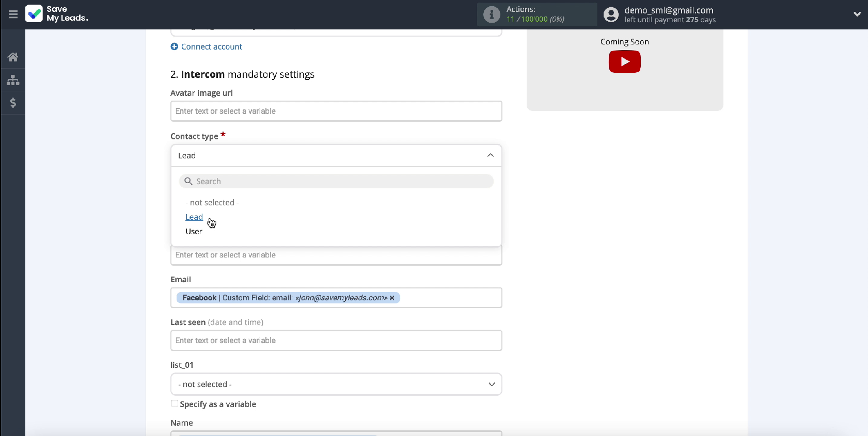Open the hamburger menu
This screenshot has height=436, width=868.
click(13, 14)
